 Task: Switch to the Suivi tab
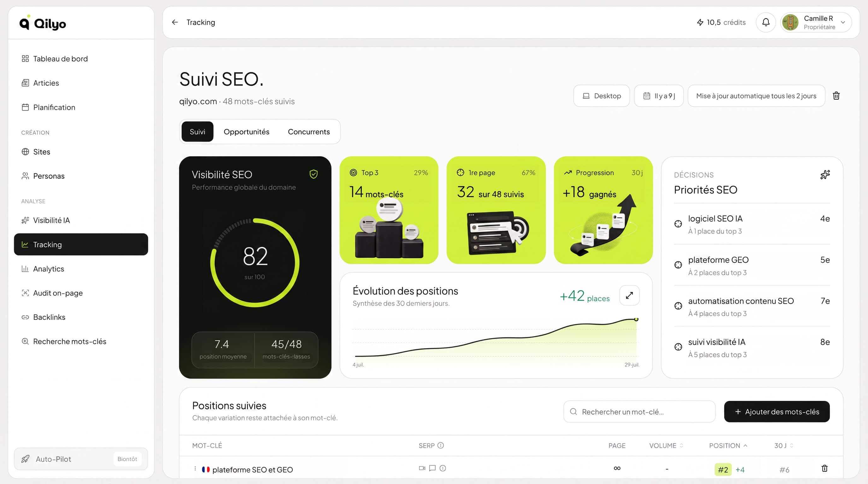coord(197,132)
